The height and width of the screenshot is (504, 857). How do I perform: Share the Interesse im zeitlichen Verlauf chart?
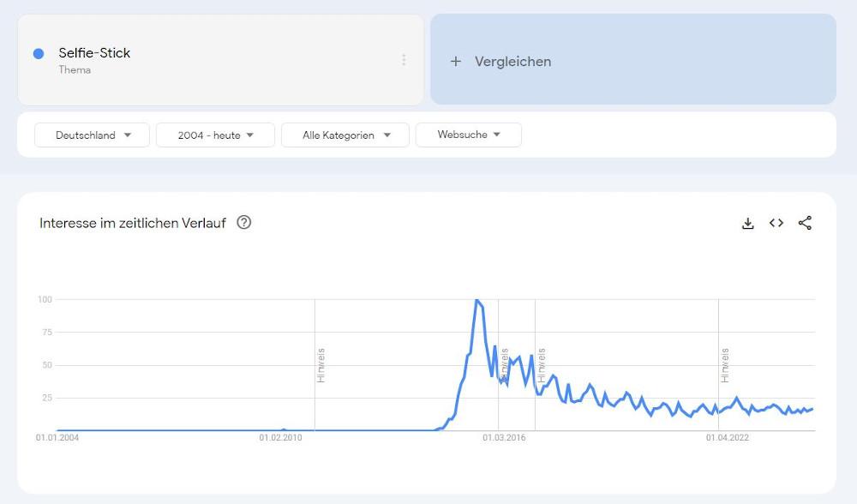click(x=805, y=223)
